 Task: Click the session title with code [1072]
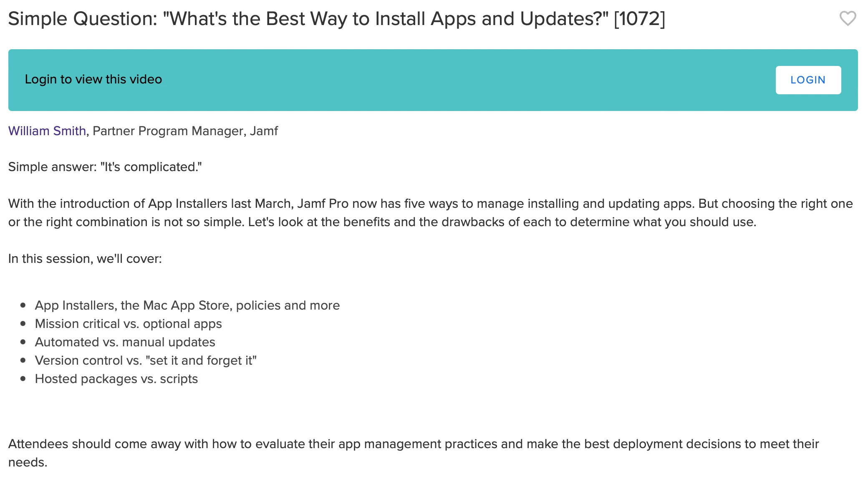click(337, 19)
